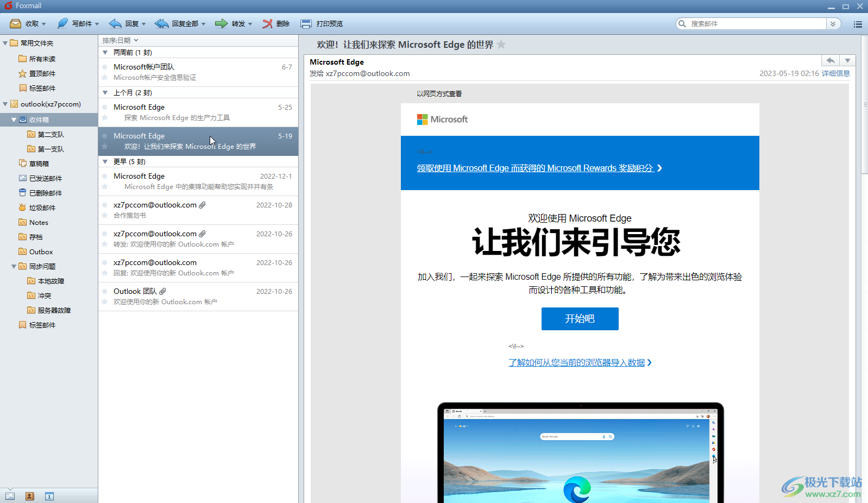
Task: Open the 回复全部 dropdown arrow
Action: tap(204, 24)
